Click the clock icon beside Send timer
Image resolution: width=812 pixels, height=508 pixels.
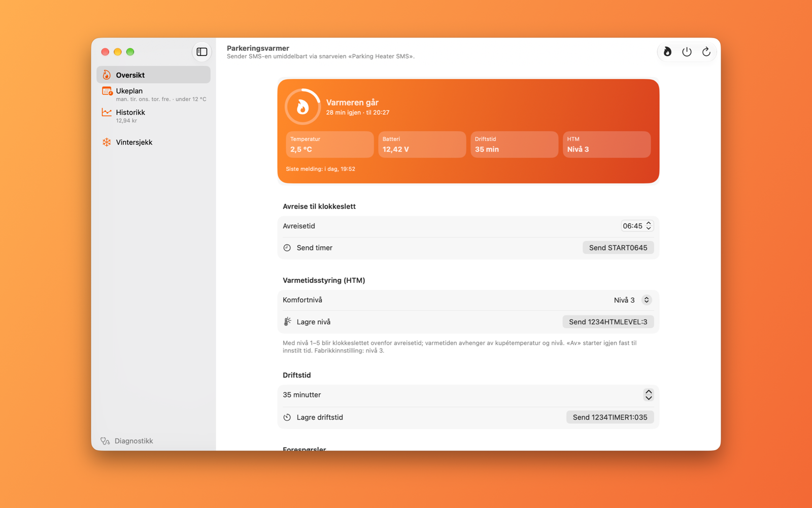click(287, 248)
